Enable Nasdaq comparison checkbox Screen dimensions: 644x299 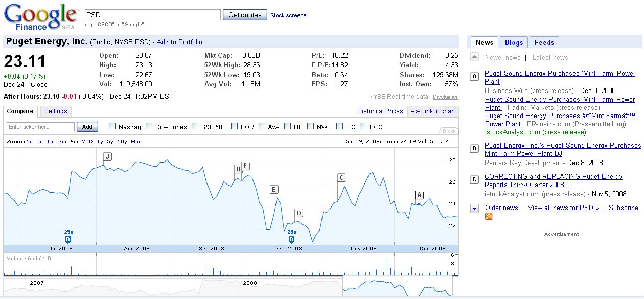(x=112, y=126)
